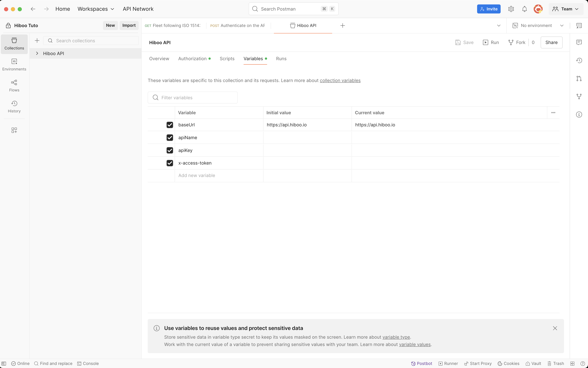Click the Invite button
This screenshot has width=588, height=368.
[x=489, y=9]
